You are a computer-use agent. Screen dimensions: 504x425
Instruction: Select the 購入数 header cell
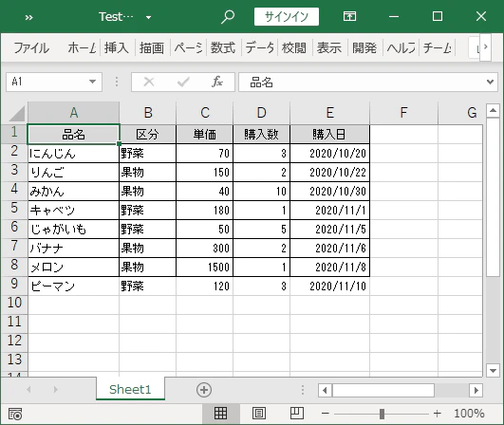262,135
